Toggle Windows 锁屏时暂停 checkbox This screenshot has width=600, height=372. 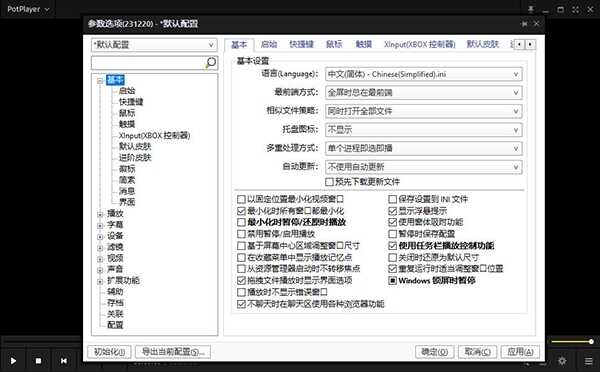click(x=392, y=281)
